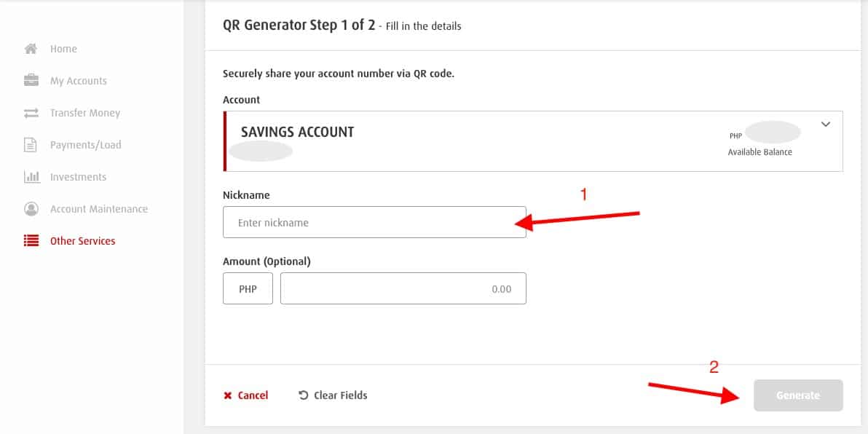Image resolution: width=868 pixels, height=434 pixels.
Task: Open the Transfer Money menu label
Action: (85, 113)
